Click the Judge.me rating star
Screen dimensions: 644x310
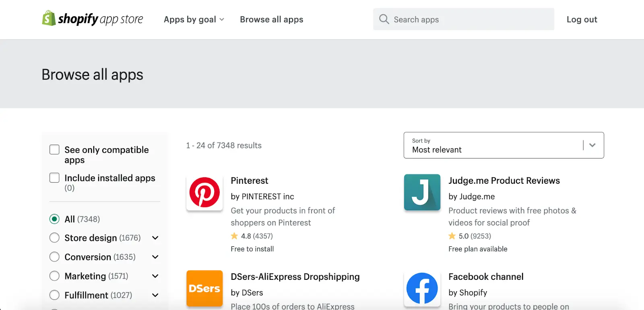click(452, 236)
